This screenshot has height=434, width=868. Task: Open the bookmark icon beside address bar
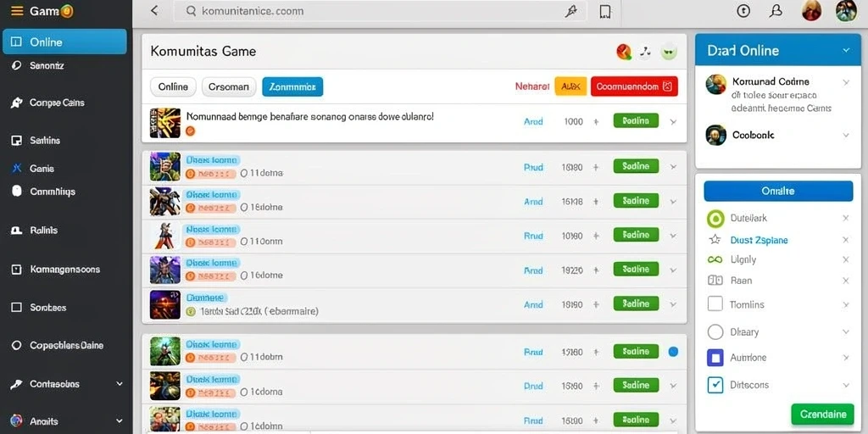tap(605, 12)
